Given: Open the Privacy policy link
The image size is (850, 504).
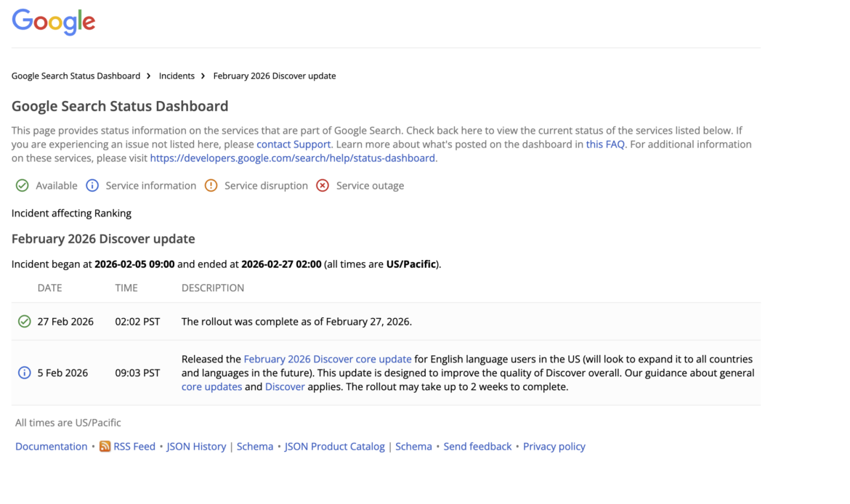Looking at the screenshot, I should pyautogui.click(x=554, y=447).
